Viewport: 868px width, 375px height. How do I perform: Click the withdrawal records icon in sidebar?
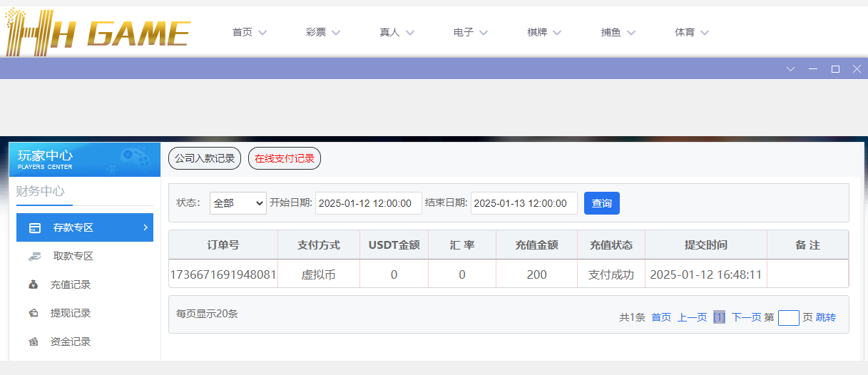tap(34, 314)
